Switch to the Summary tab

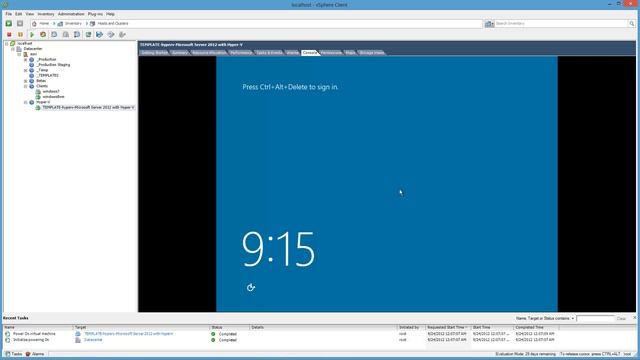tap(180, 53)
